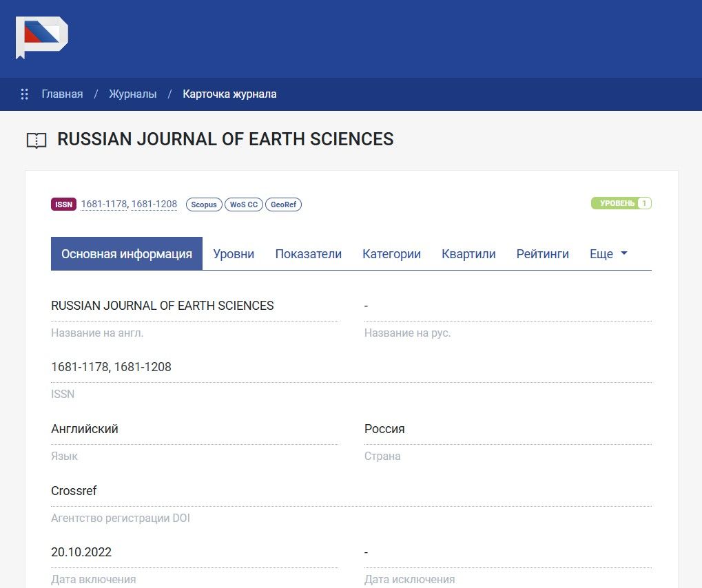Click the Scopus index badge
The height and width of the screenshot is (588, 702).
204,204
